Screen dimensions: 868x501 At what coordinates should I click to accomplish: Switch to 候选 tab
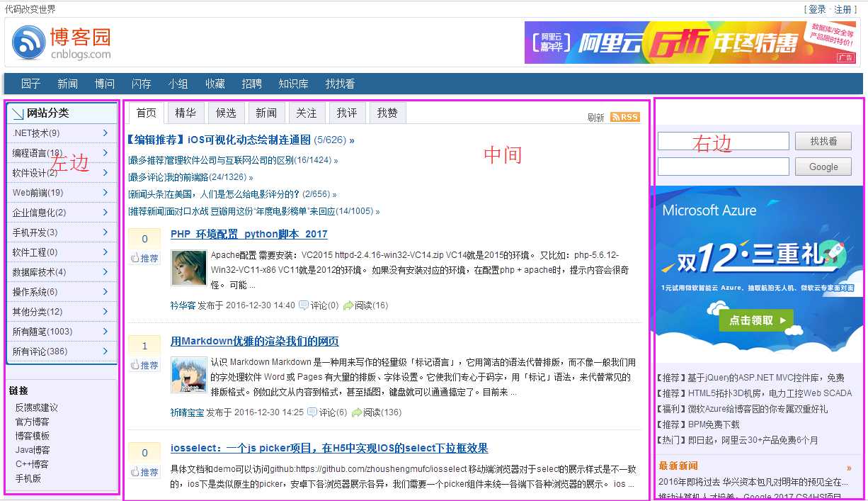tap(226, 113)
